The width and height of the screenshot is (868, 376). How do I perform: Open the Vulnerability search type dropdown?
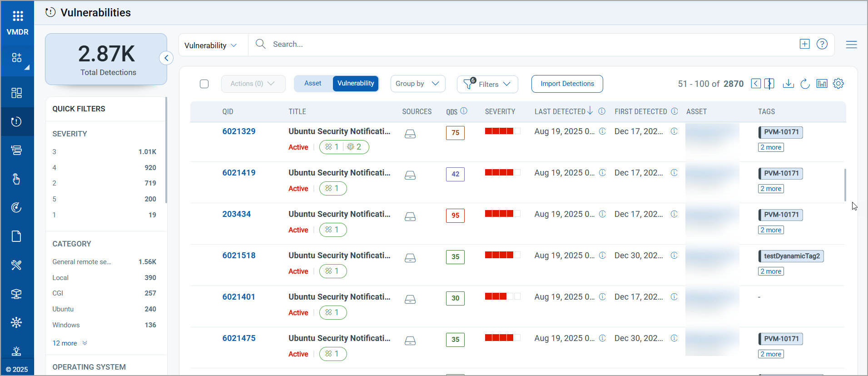pos(211,45)
